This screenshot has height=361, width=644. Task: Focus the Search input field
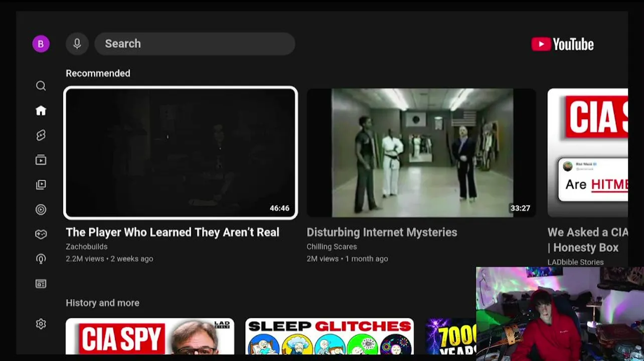(195, 44)
